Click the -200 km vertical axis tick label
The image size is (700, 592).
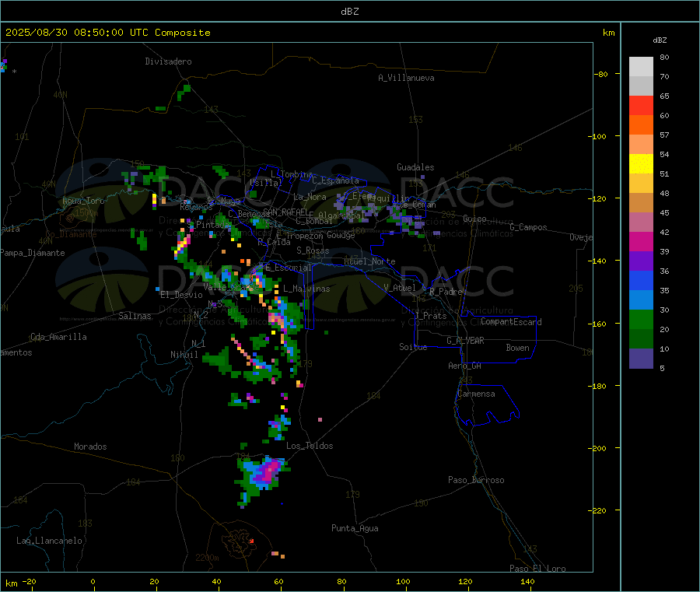pyautogui.click(x=597, y=448)
